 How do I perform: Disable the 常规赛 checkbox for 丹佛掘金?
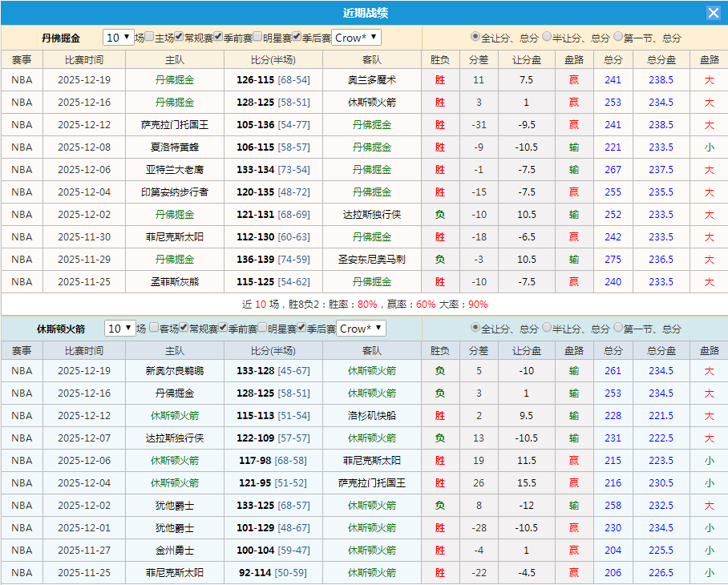coord(177,37)
